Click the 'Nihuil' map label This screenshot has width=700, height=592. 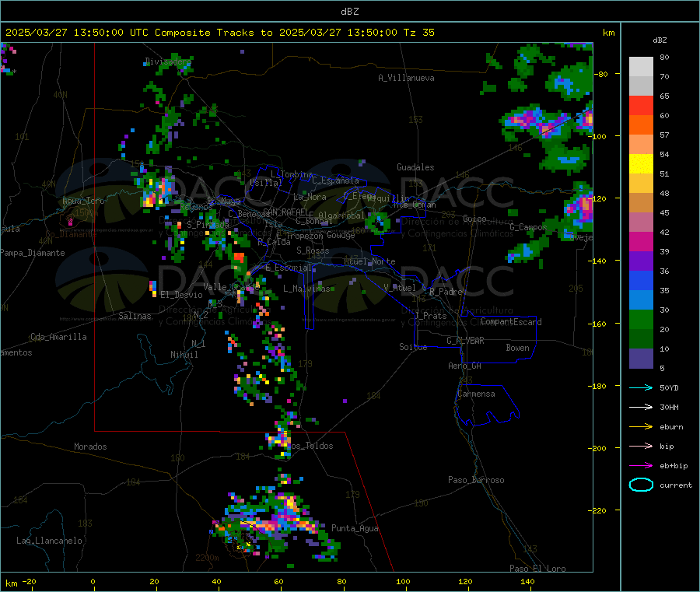coord(184,355)
